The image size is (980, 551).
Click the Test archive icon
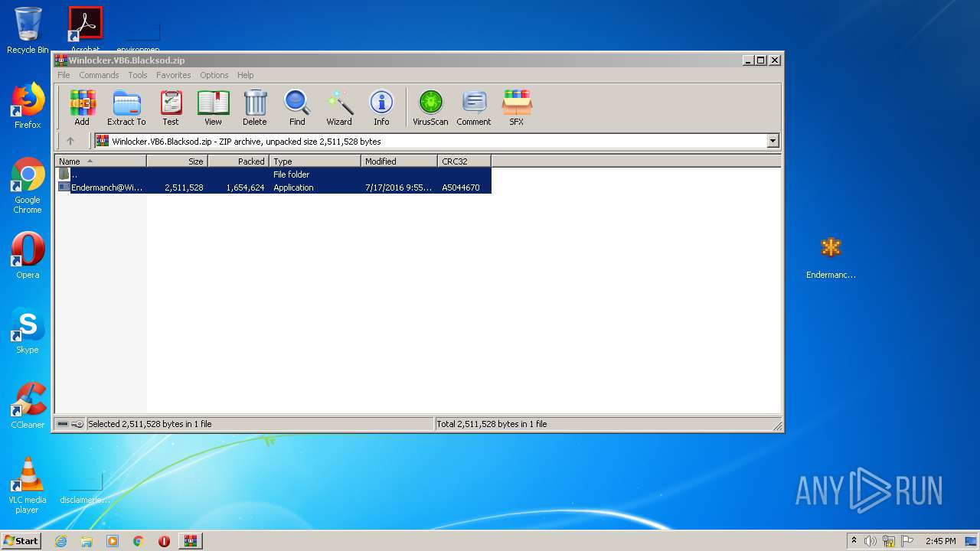click(x=171, y=107)
